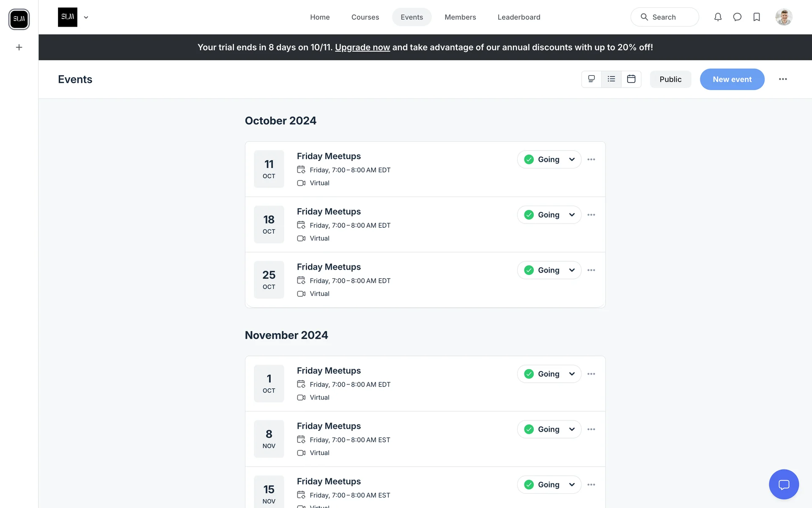Viewport: 812px width, 508px height.
Task: Expand the Going dropdown for the Oct 11 meetup
Action: (572, 160)
